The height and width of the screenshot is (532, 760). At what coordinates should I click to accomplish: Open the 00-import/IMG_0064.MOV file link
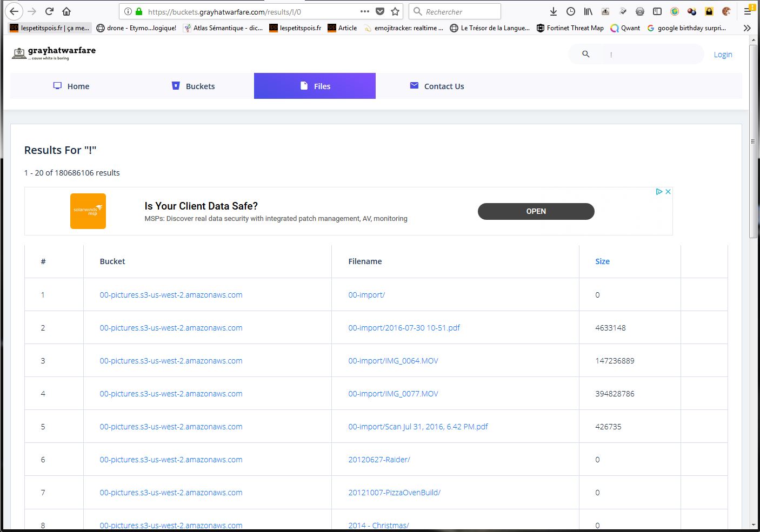(x=393, y=361)
